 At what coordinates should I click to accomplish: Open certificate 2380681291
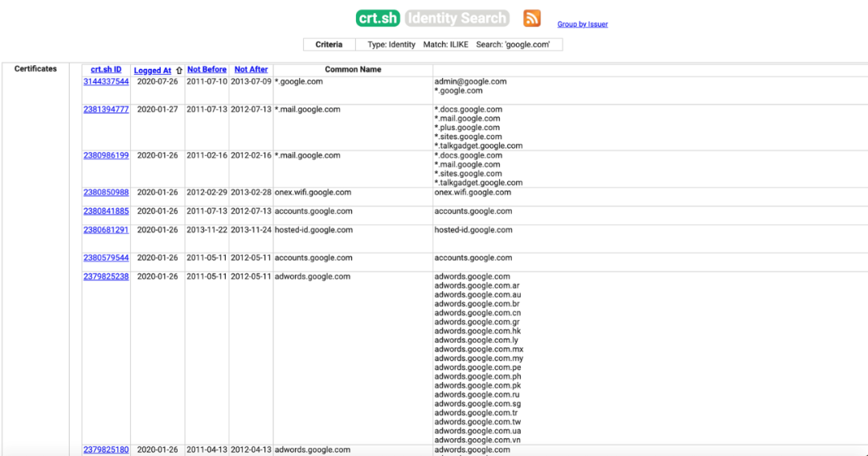(x=106, y=230)
